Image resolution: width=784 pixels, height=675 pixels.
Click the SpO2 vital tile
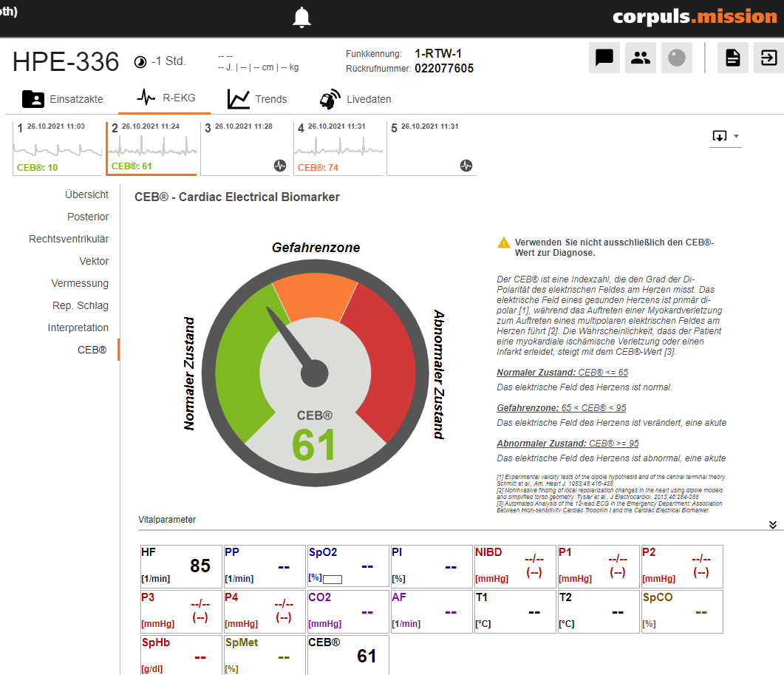348,566
